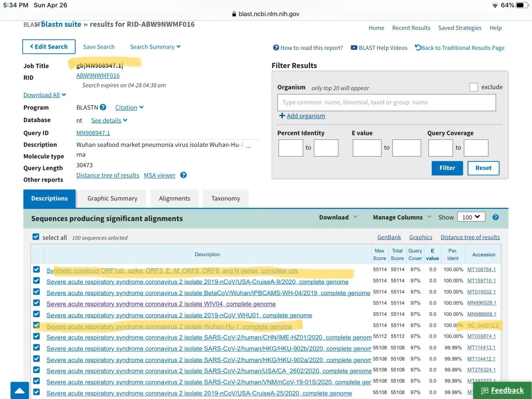This screenshot has width=532, height=399.
Task: Click the Organism name input field
Action: click(386, 102)
